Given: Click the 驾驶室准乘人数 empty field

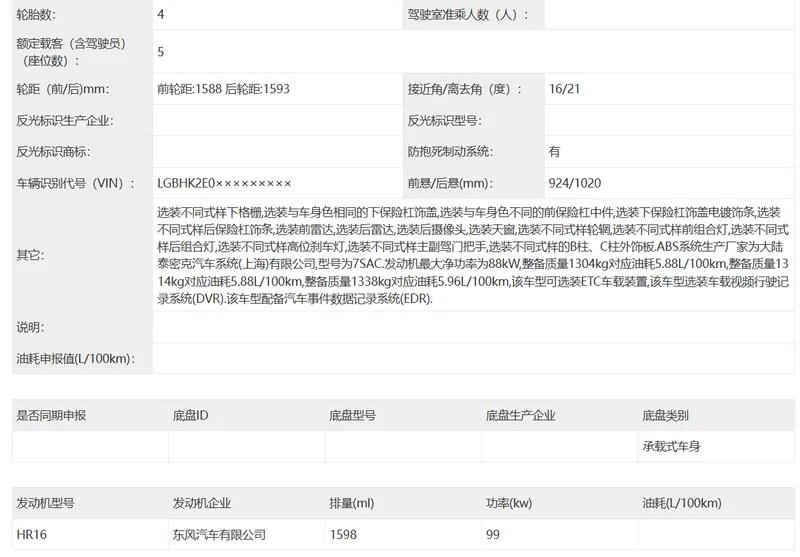Looking at the screenshot, I should tap(669, 14).
